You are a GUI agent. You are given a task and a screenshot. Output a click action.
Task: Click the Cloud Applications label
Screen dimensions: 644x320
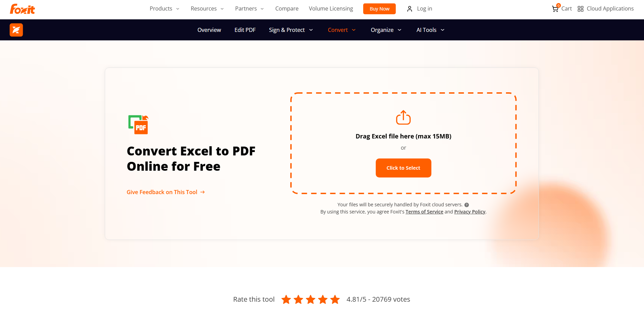[x=610, y=9]
